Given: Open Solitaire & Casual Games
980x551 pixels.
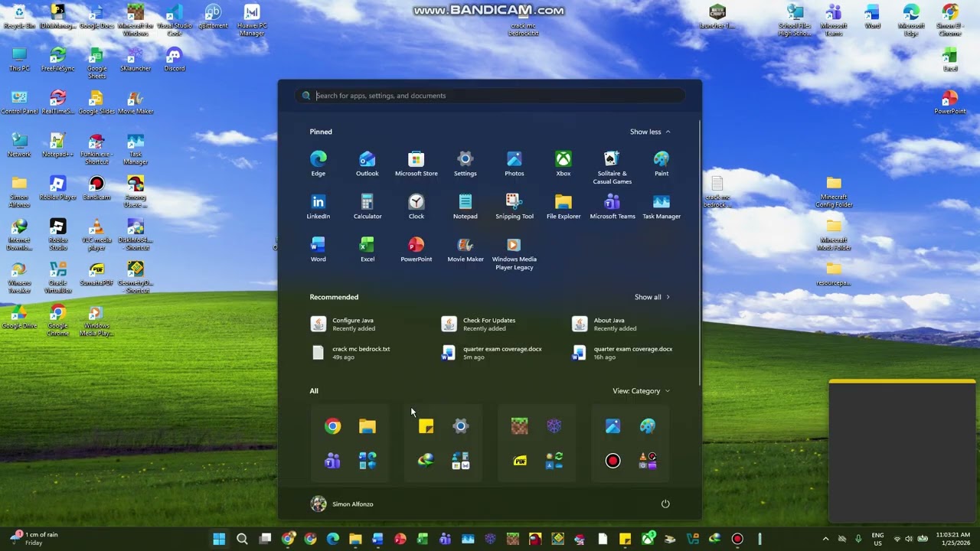Looking at the screenshot, I should (612, 168).
